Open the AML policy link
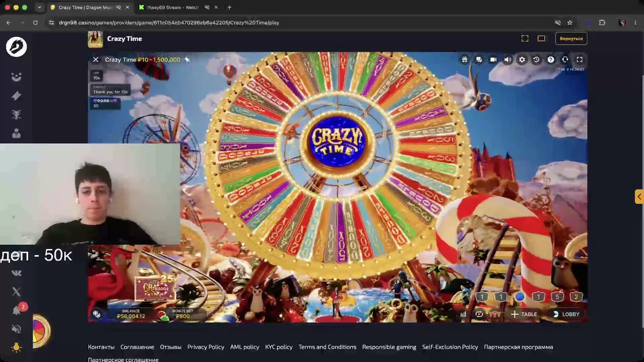 pos(245,347)
